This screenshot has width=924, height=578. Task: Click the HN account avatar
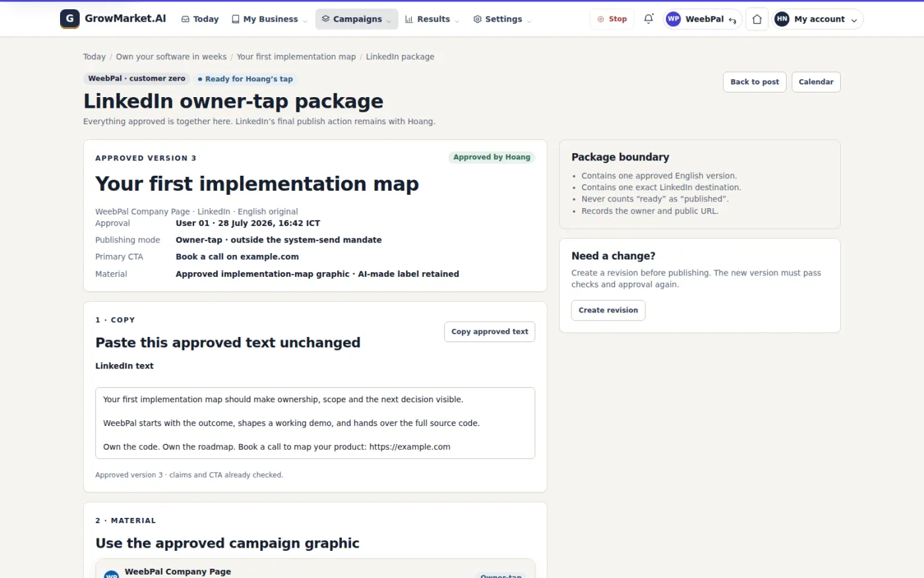tap(782, 19)
